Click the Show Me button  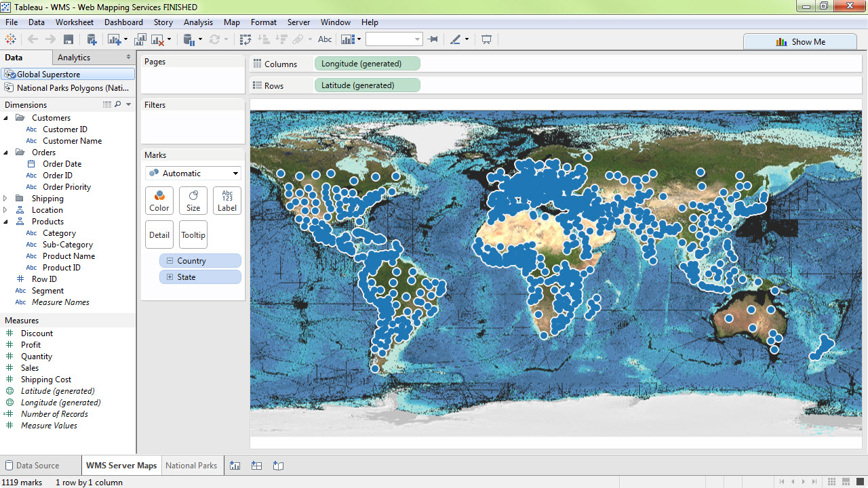tap(800, 42)
